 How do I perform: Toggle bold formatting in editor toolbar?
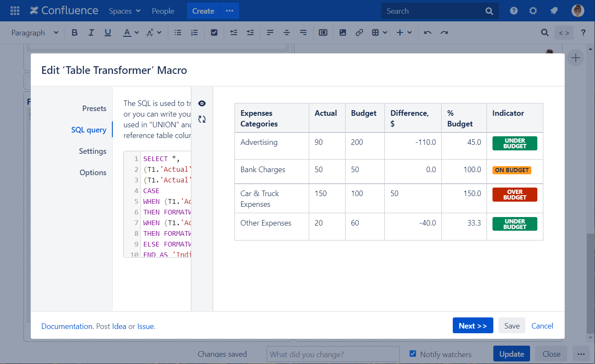coord(75,32)
